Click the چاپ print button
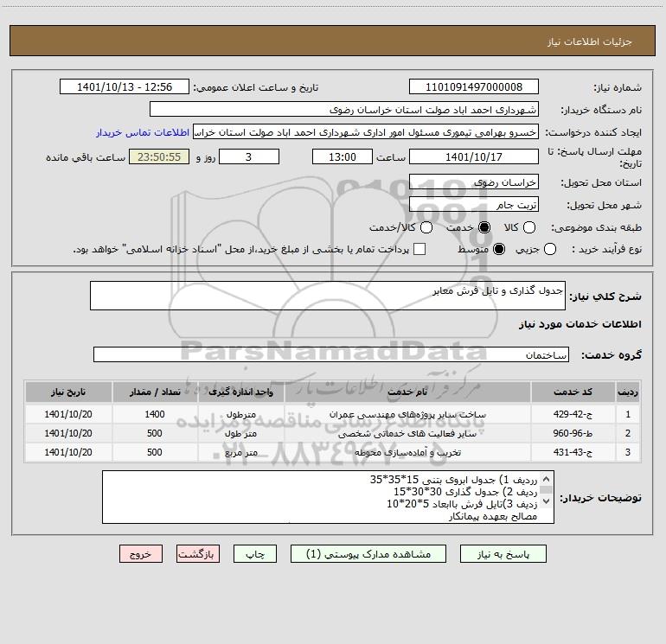Image resolution: width=666 pixels, height=644 pixels. (255, 554)
